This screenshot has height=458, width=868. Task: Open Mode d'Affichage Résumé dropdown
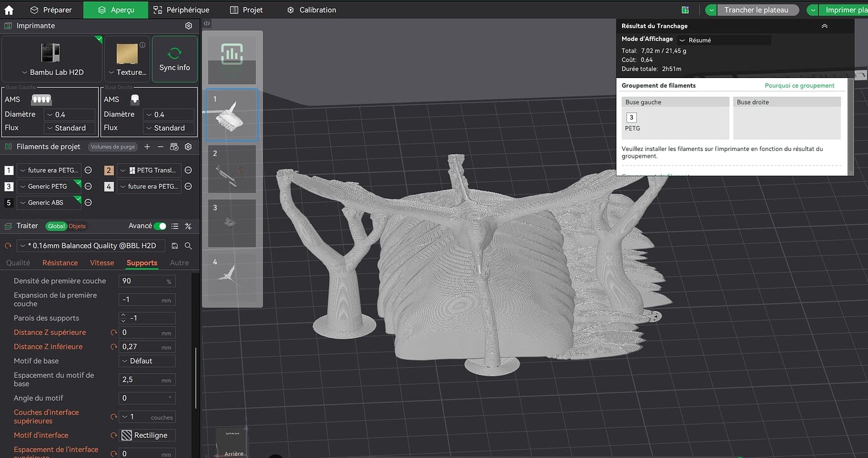[723, 40]
